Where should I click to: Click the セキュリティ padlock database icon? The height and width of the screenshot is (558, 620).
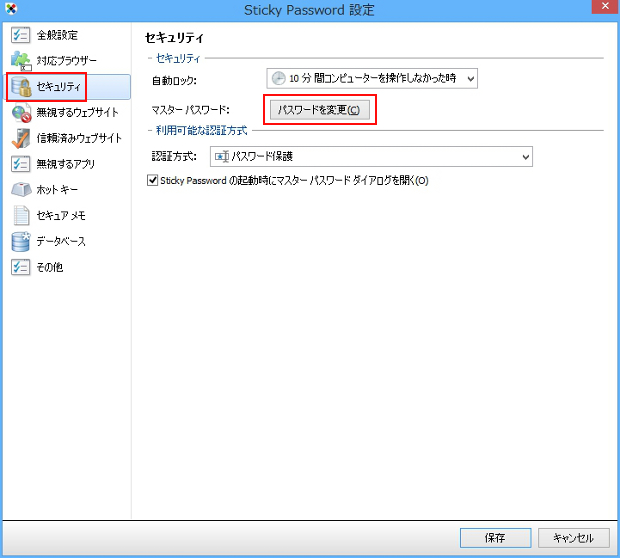click(21, 87)
